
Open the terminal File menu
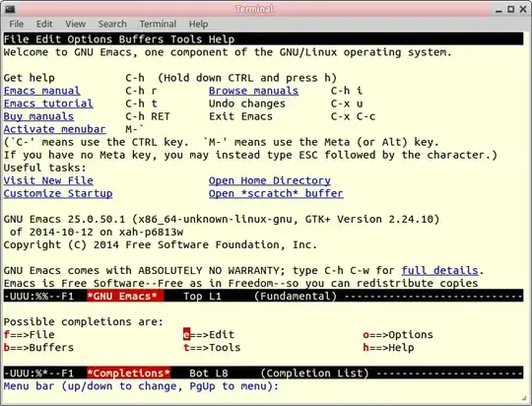tap(17, 24)
